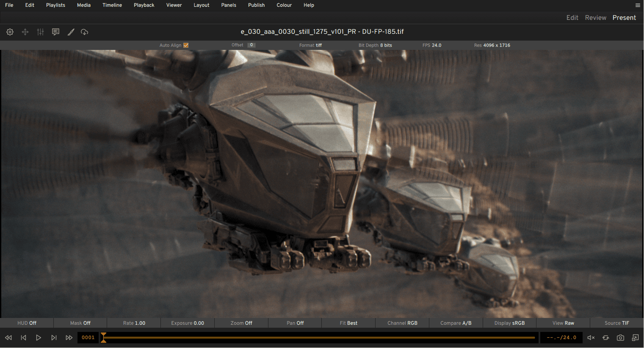
Task: Toggle the Auto Align checkbox
Action: pyautogui.click(x=186, y=45)
